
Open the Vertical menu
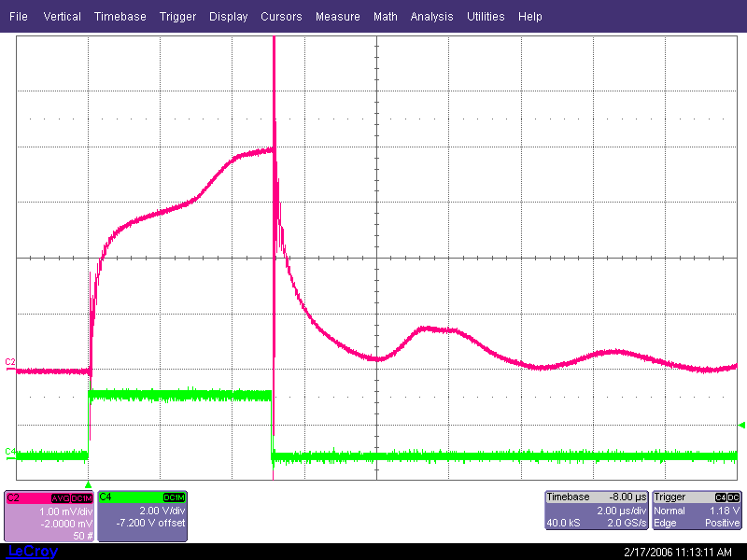62,17
